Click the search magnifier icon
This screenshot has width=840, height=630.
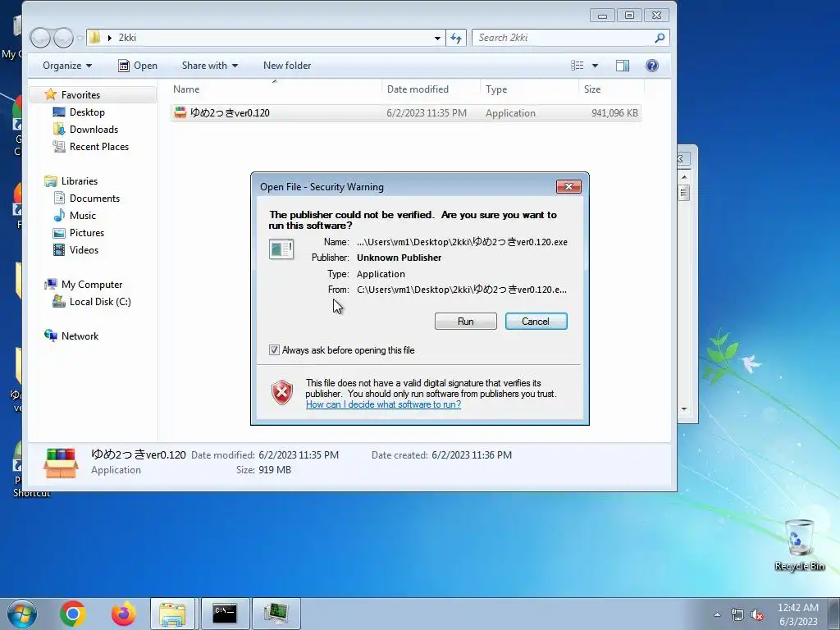point(660,38)
